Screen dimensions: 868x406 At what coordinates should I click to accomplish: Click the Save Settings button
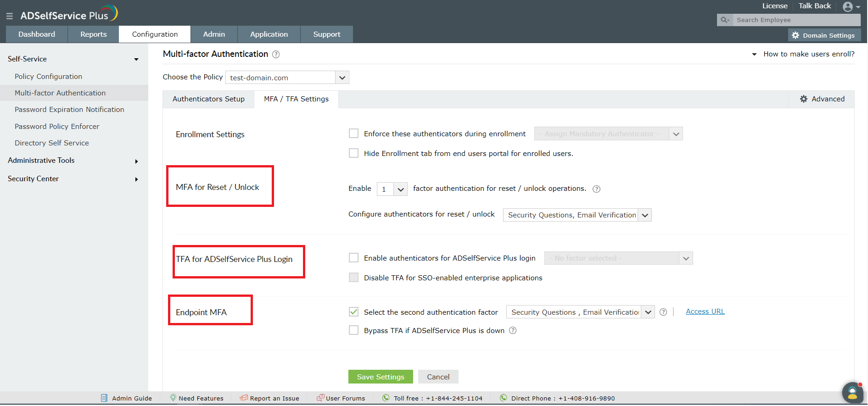pos(381,377)
